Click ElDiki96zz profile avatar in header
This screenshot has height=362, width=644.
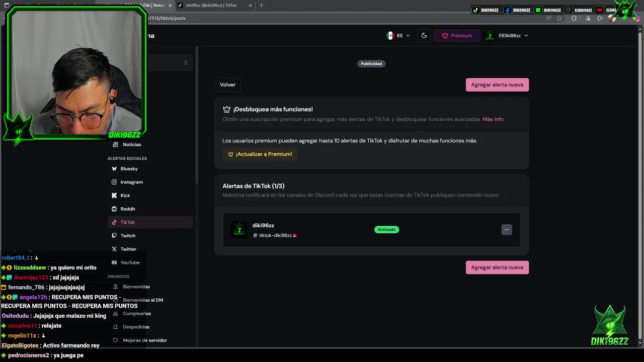click(490, 36)
